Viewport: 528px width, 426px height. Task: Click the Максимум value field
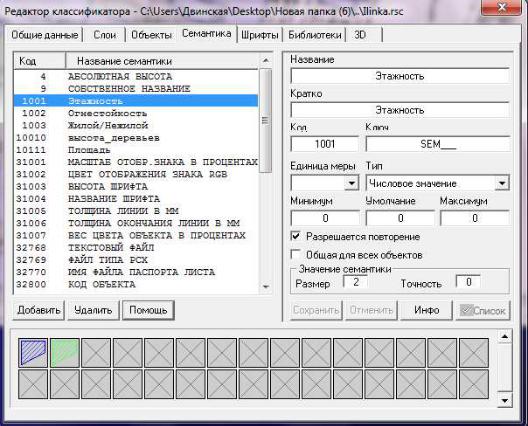[x=474, y=218]
